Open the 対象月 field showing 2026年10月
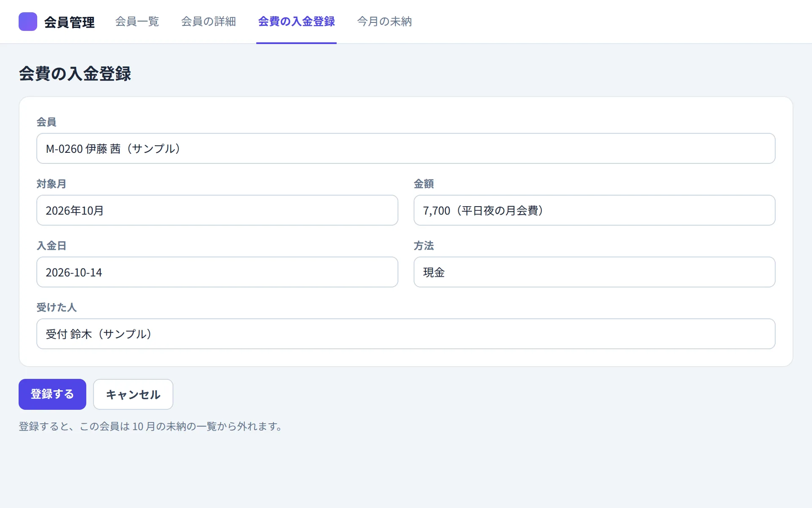 pos(217,210)
